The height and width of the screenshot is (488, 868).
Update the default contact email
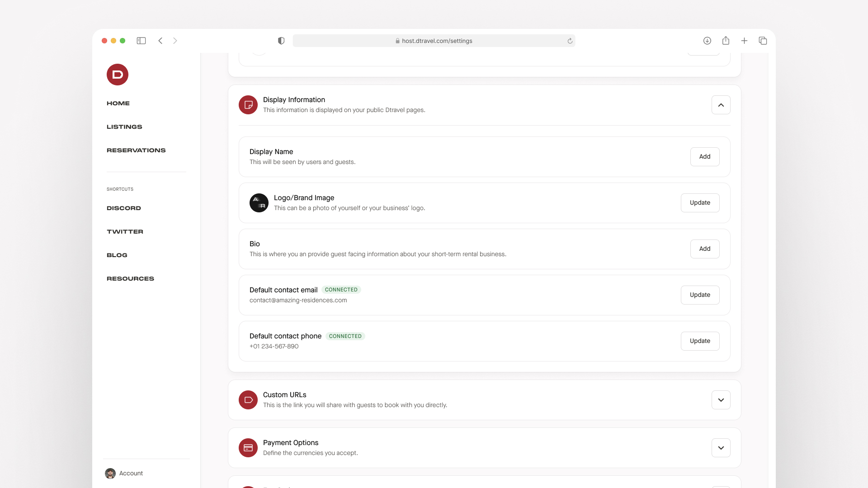700,295
